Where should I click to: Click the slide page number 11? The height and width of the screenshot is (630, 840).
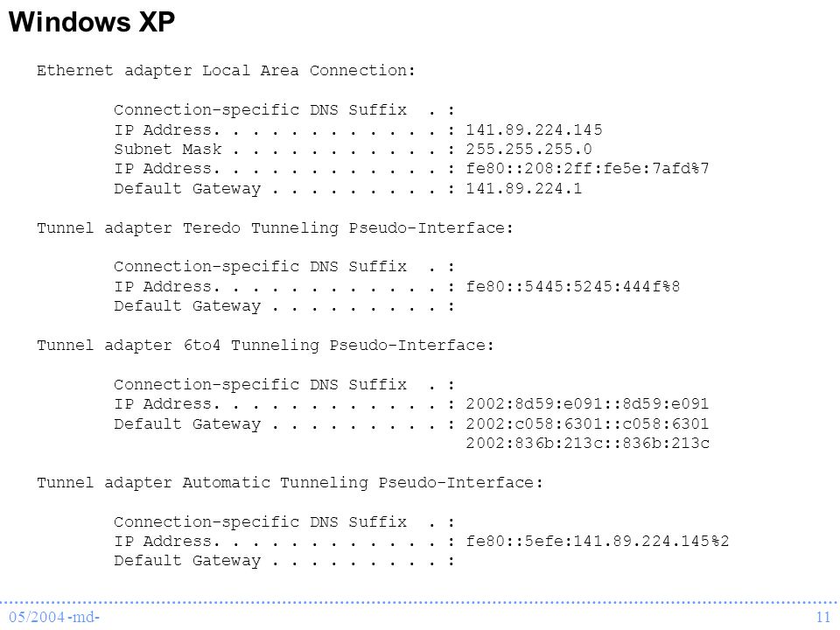click(823, 617)
